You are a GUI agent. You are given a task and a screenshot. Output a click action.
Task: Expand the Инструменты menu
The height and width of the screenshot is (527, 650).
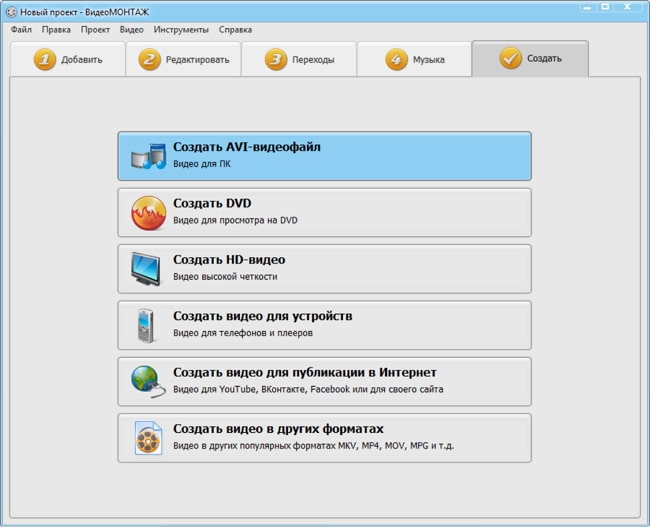[x=181, y=30]
